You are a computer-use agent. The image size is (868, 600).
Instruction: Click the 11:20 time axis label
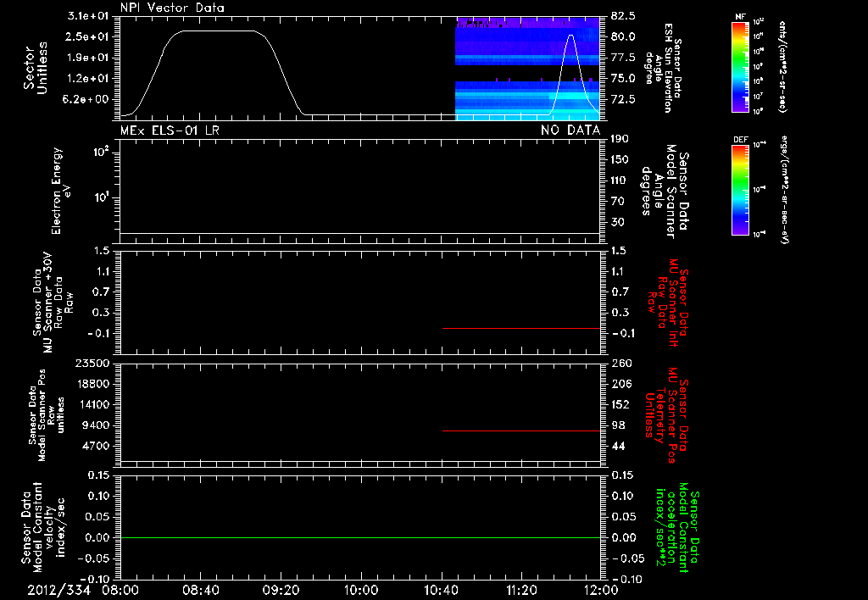pos(521,590)
